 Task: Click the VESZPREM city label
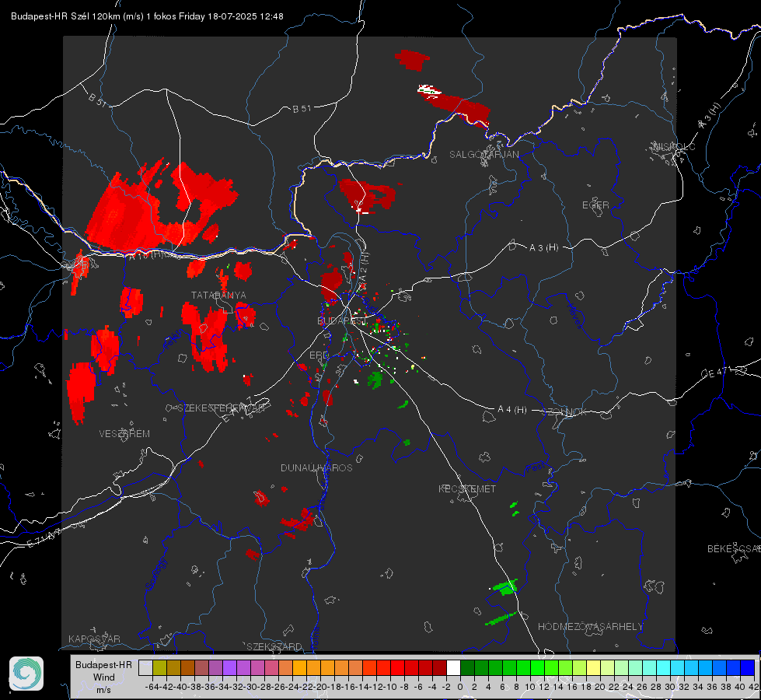coord(124,434)
